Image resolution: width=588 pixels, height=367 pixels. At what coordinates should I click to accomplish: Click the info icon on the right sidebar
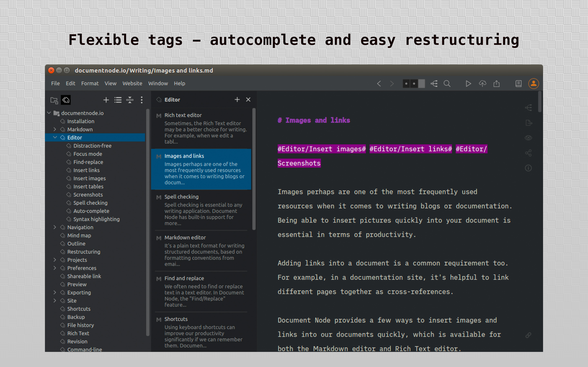point(528,168)
